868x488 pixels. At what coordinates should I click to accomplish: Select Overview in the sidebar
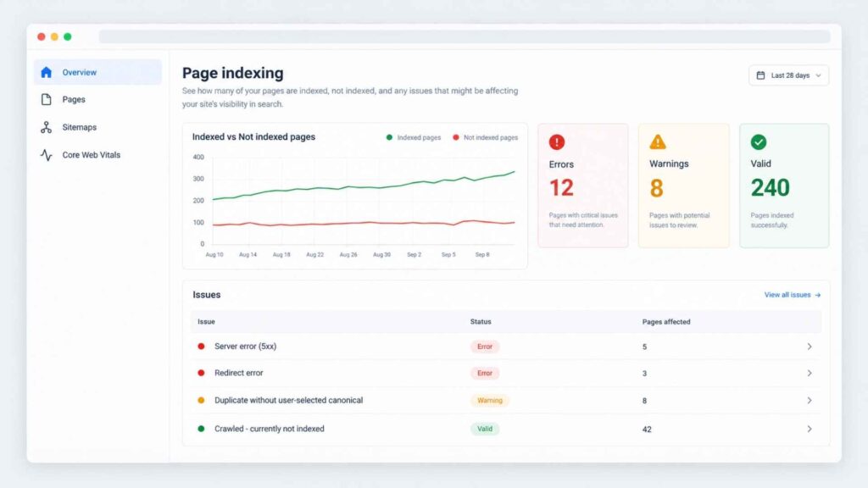(98, 72)
